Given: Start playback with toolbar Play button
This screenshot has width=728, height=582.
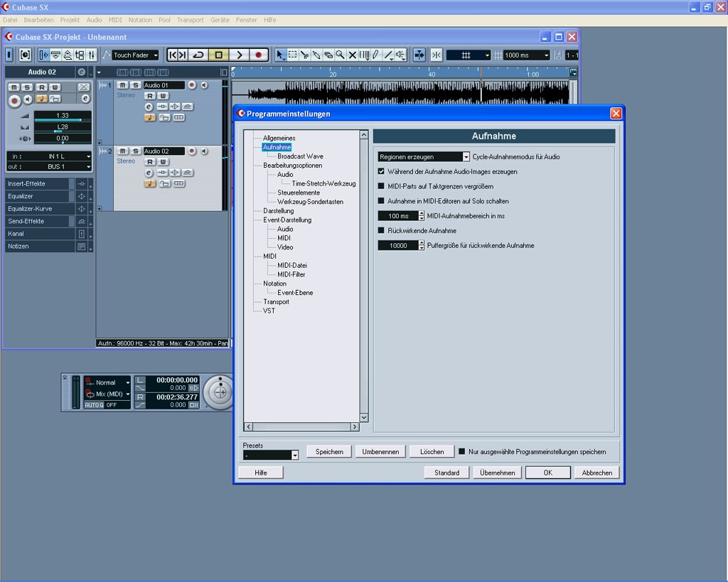Looking at the screenshot, I should pyautogui.click(x=239, y=55).
